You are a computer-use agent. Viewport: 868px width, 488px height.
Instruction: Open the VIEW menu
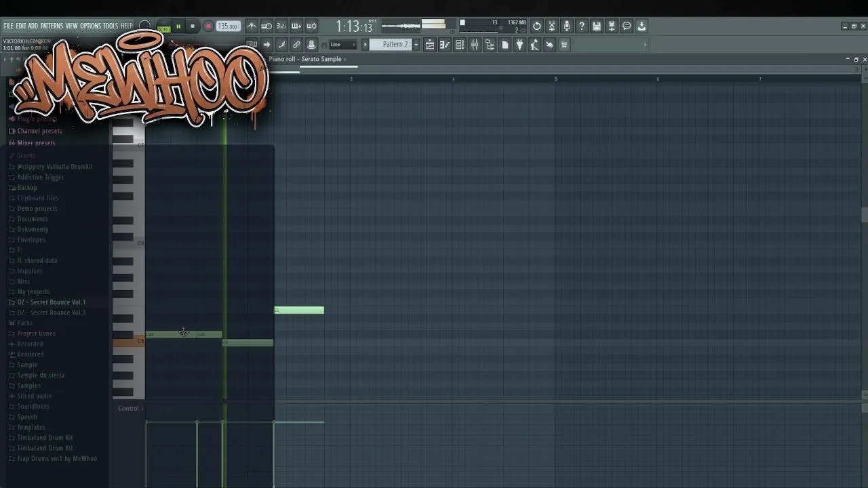(71, 26)
